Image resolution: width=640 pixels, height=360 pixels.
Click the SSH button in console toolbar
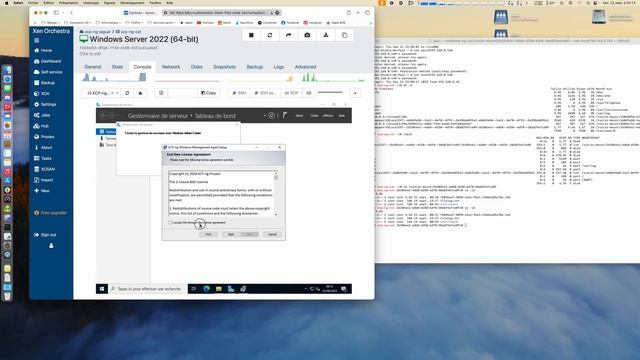click(239, 93)
